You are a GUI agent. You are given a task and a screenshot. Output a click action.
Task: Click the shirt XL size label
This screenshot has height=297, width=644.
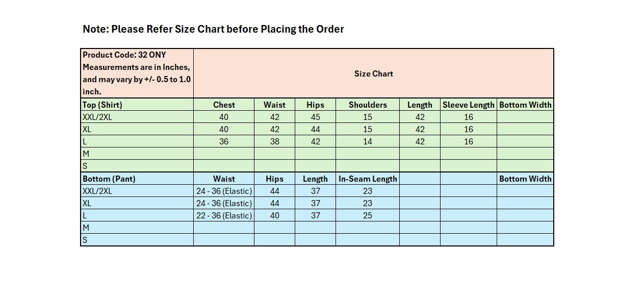(x=137, y=129)
